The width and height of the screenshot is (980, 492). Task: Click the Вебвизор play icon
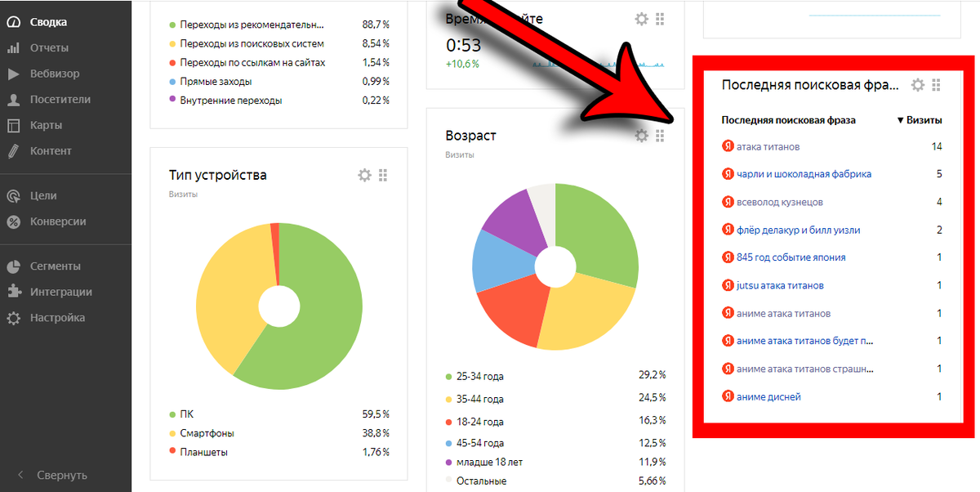pos(13,74)
